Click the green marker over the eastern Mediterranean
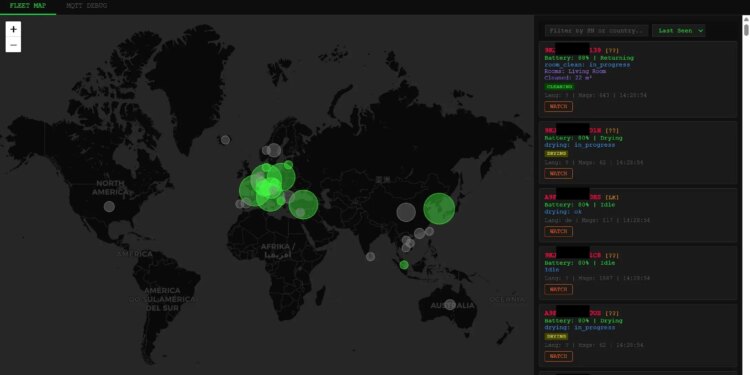This screenshot has height=375, width=750. click(x=303, y=205)
